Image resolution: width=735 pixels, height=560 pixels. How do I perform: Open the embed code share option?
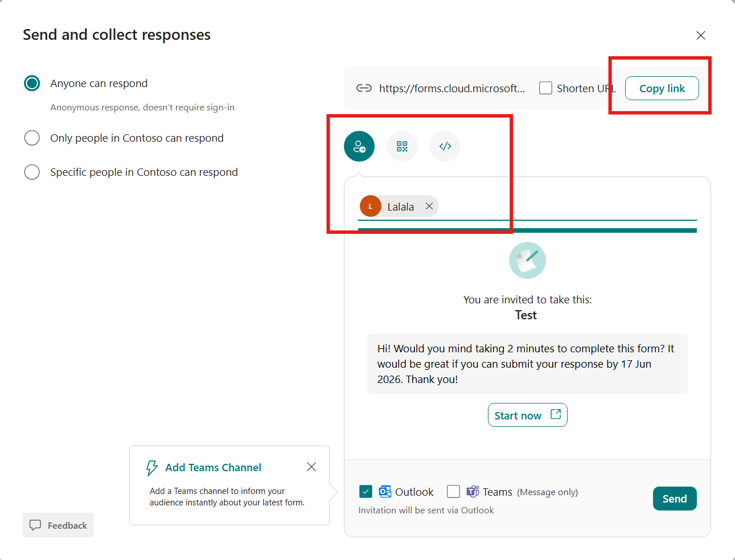click(x=445, y=146)
